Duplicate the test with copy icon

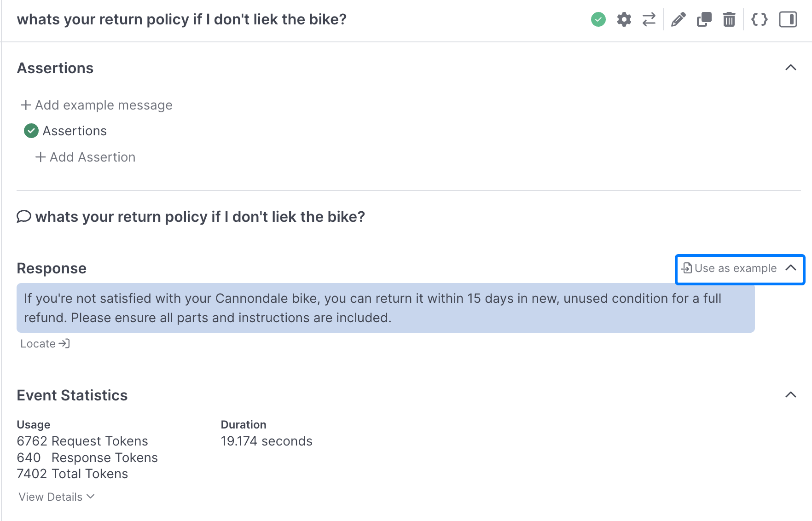click(x=704, y=19)
